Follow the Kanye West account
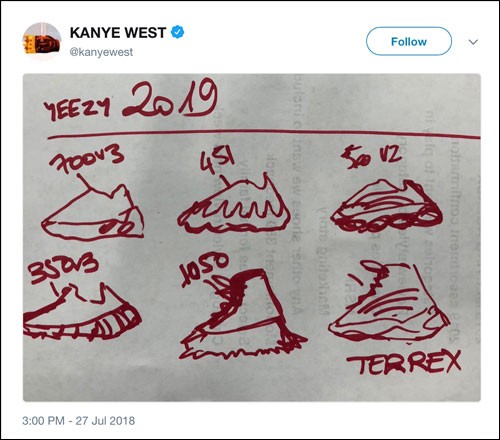The image size is (500, 440). point(409,41)
